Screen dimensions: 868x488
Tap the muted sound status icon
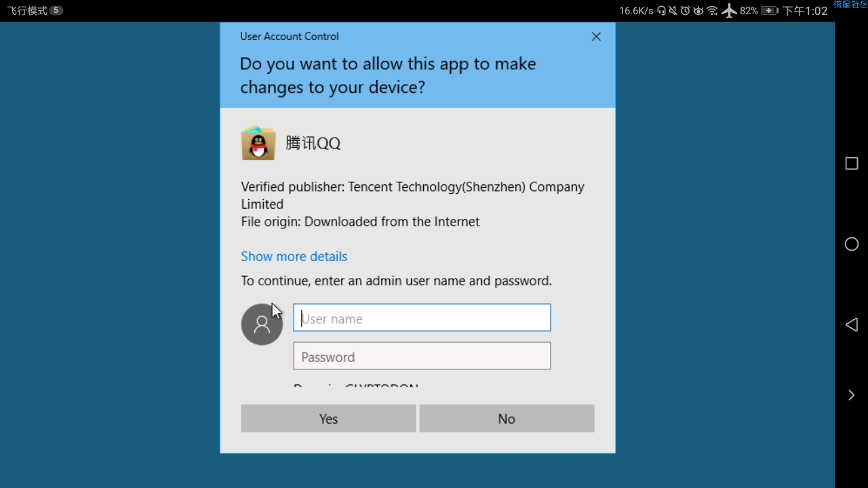tap(673, 10)
